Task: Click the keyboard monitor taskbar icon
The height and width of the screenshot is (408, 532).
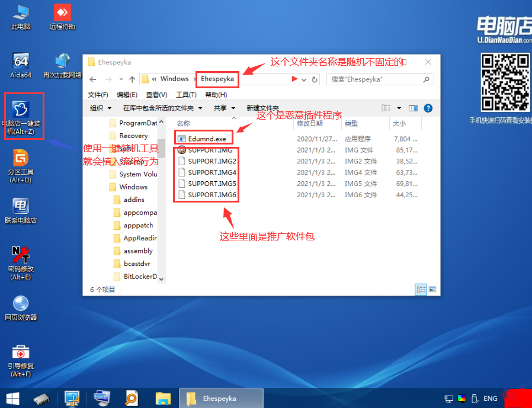Action: pyautogui.click(x=102, y=399)
